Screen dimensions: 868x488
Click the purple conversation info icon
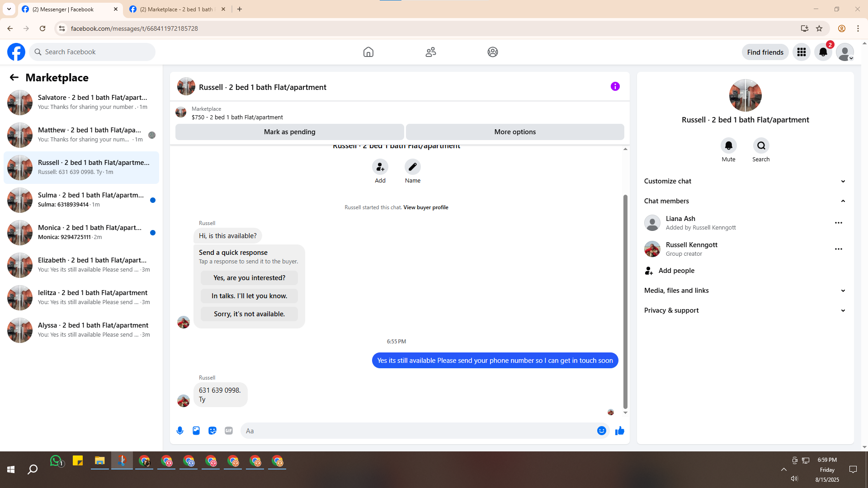615,86
